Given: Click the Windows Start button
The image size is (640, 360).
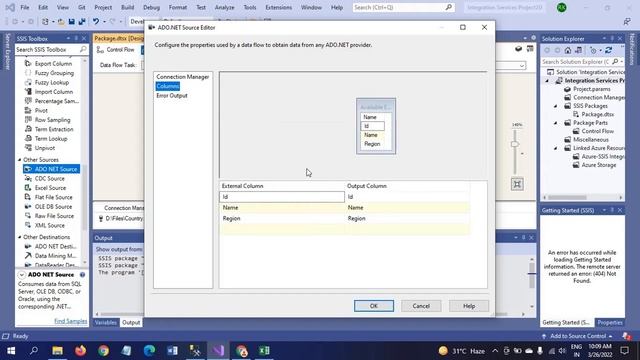Looking at the screenshot, I should coord(11,351).
